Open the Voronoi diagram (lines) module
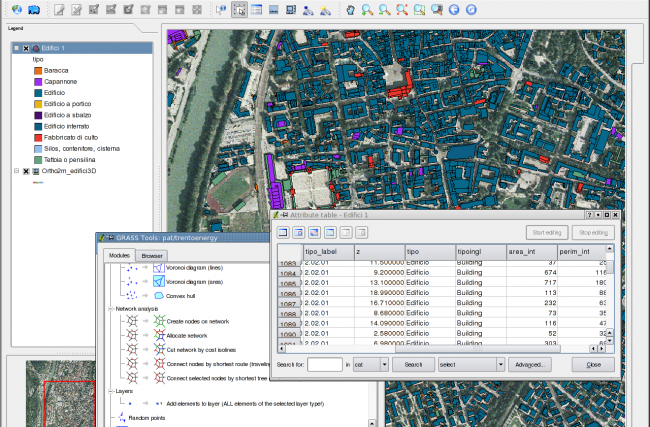The height and width of the screenshot is (427, 650). pyautogui.click(x=194, y=268)
